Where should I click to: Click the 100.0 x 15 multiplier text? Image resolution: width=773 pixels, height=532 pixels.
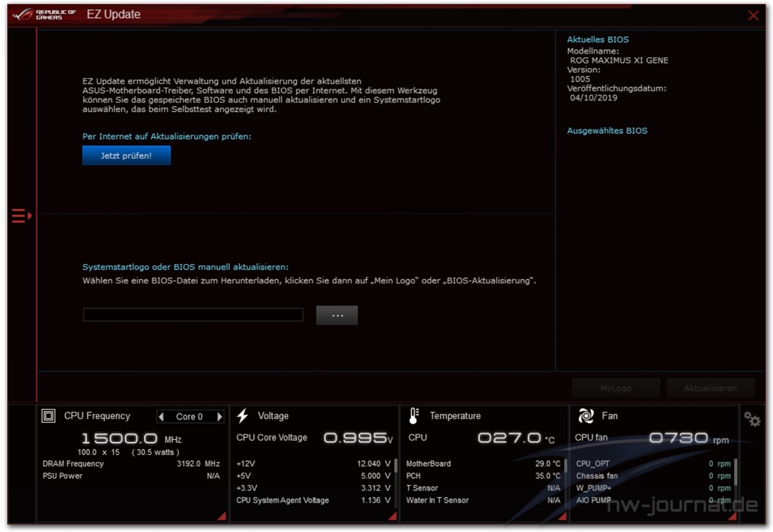[99, 452]
